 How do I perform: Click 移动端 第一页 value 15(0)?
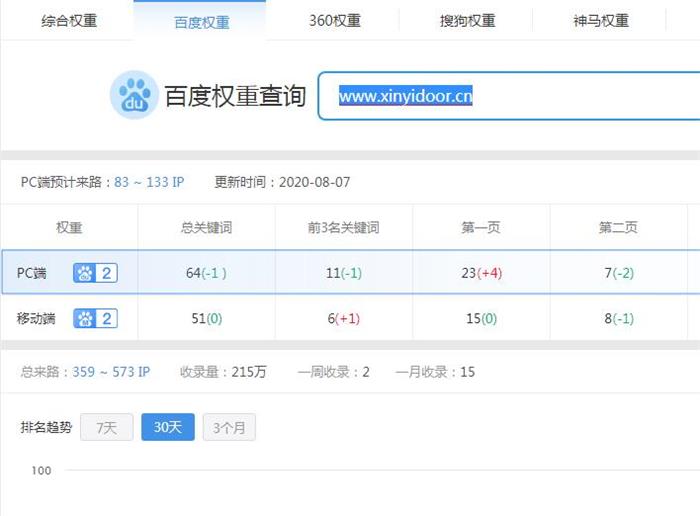[482, 318]
